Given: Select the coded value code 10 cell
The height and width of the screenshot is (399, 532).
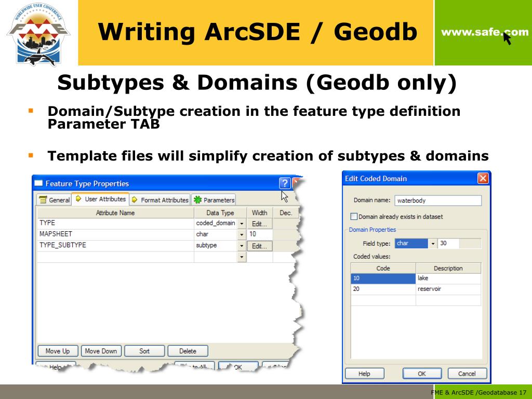Looking at the screenshot, I should pos(383,278).
